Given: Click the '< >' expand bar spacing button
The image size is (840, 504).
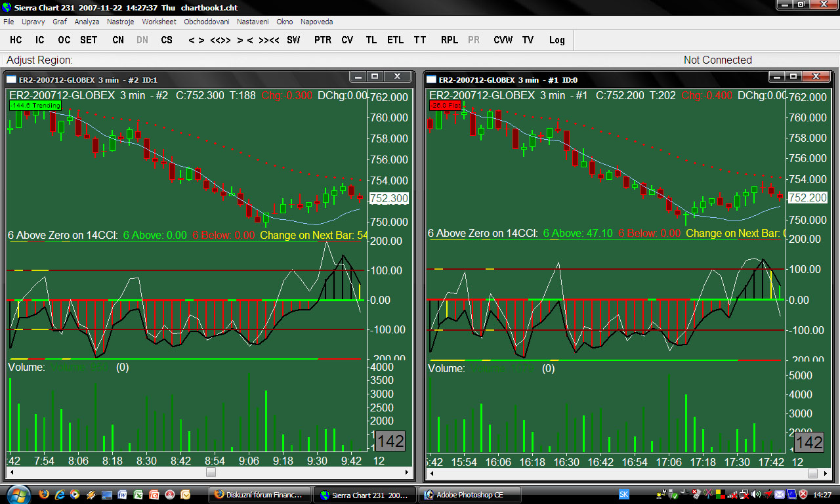Looking at the screenshot, I should pos(196,40).
